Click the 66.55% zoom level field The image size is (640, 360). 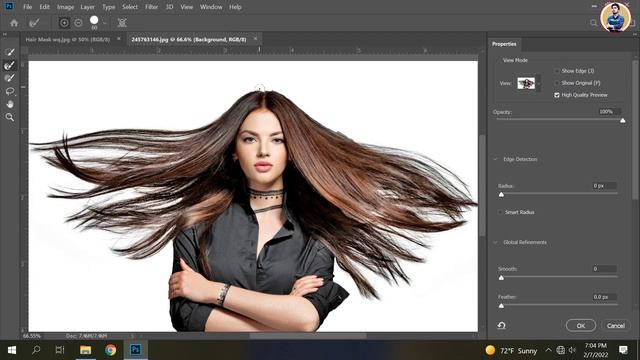32,336
